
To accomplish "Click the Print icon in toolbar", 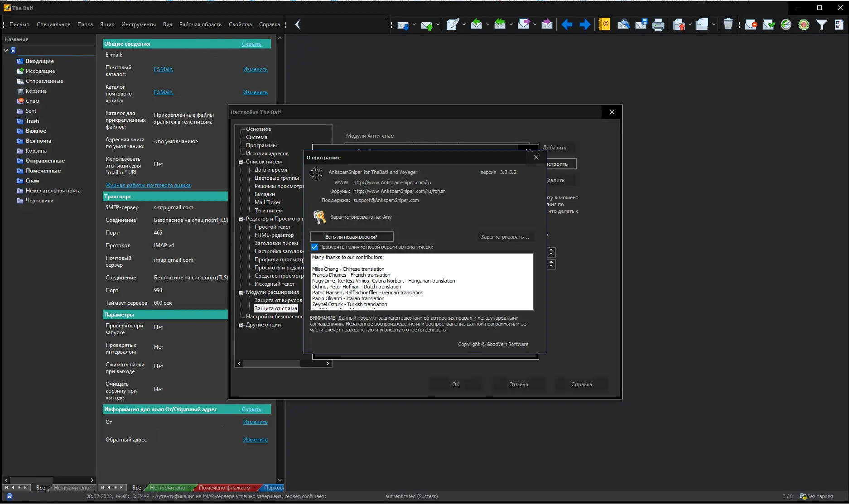I will (x=658, y=24).
